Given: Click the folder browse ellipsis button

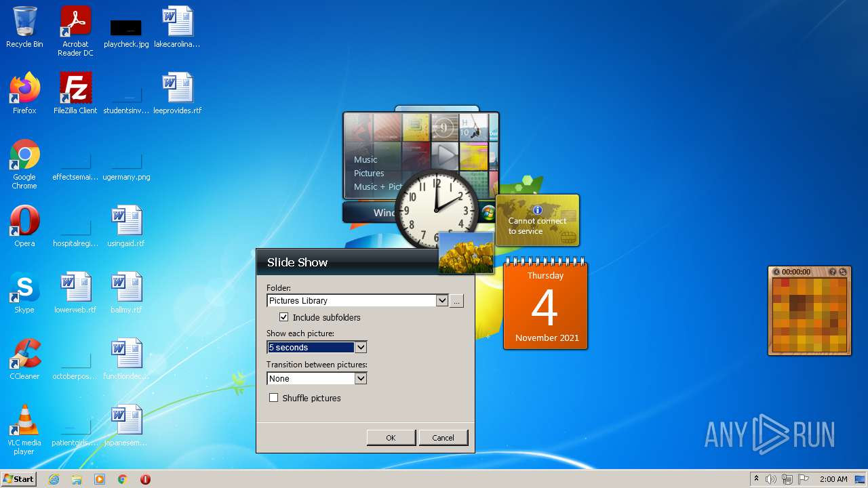Looking at the screenshot, I should tap(456, 300).
